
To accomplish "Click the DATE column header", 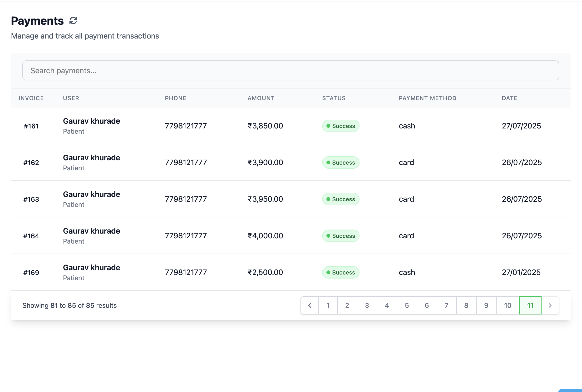I will pyautogui.click(x=509, y=98).
